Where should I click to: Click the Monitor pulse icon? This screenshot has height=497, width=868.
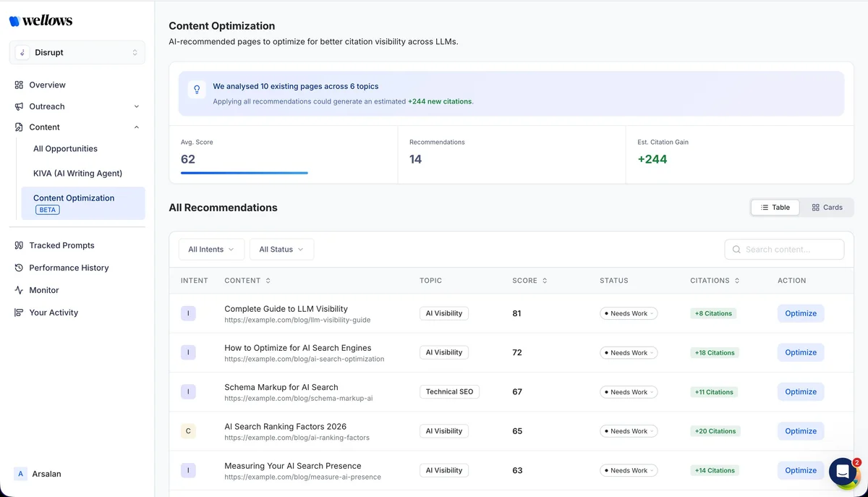click(x=19, y=290)
